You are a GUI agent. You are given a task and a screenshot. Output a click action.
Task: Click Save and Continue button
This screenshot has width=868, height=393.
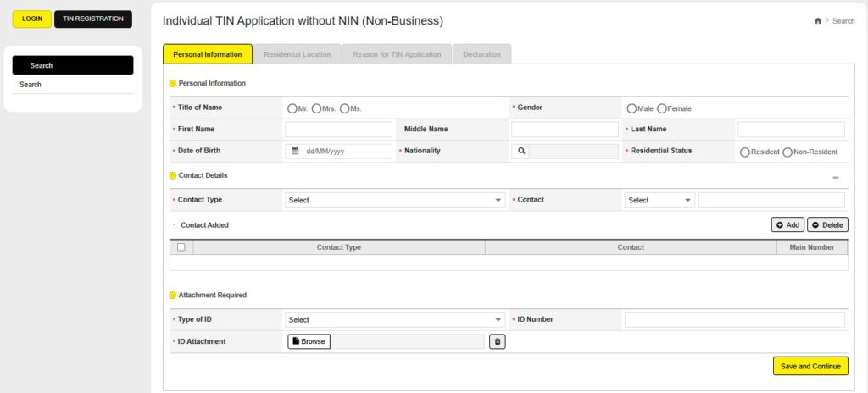pyautogui.click(x=810, y=366)
